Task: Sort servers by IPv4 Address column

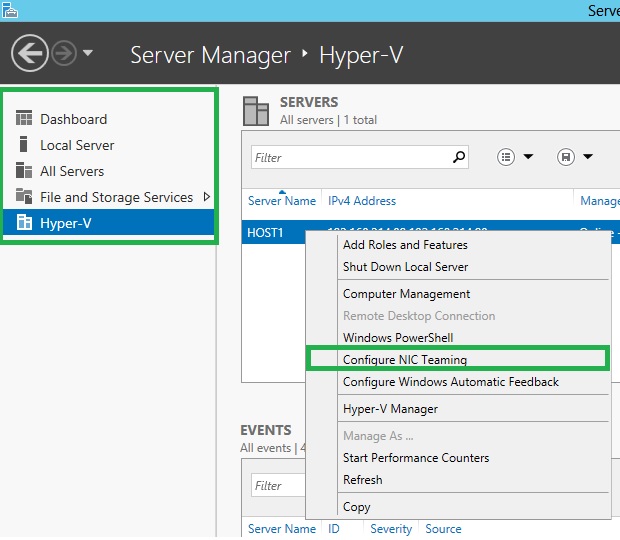Action: click(x=362, y=201)
